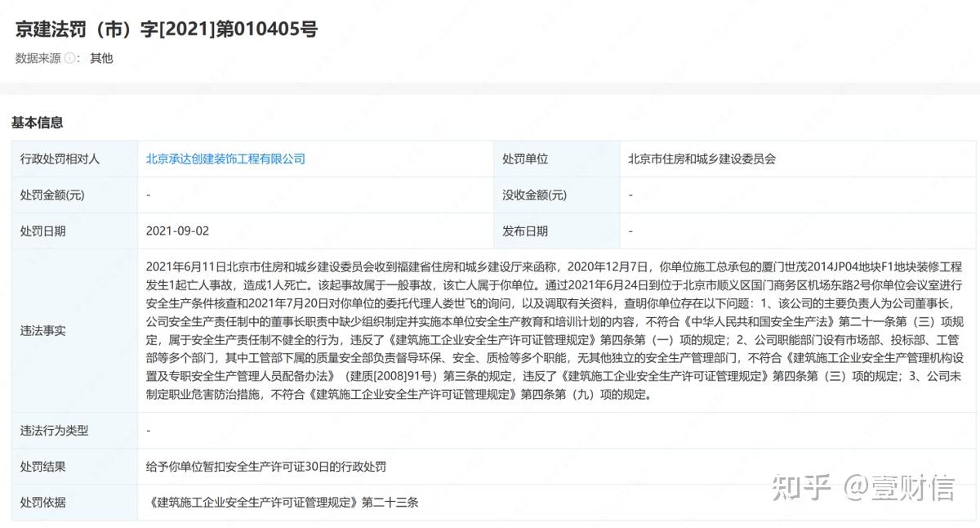Image resolution: width=980 pixels, height=528 pixels.
Task: Click the 其他 data source value
Action: (101, 58)
